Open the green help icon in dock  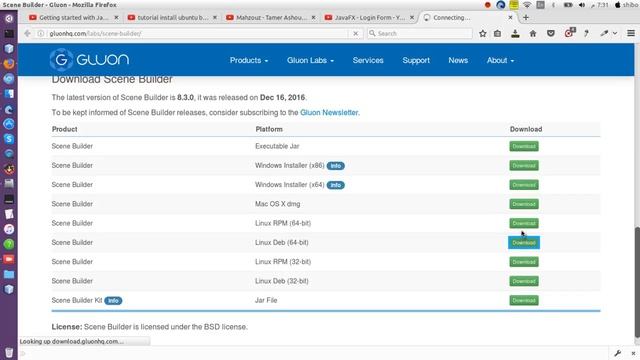point(9,244)
